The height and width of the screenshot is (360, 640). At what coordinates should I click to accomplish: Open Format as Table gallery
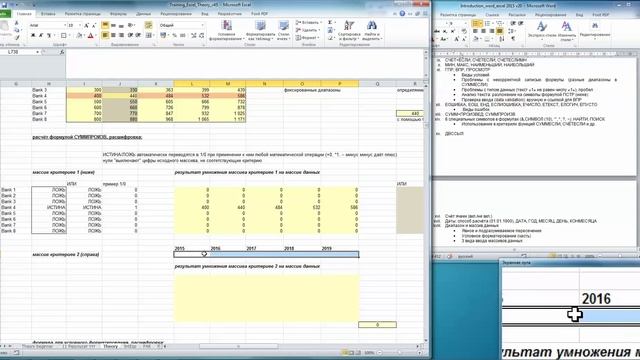(260, 30)
